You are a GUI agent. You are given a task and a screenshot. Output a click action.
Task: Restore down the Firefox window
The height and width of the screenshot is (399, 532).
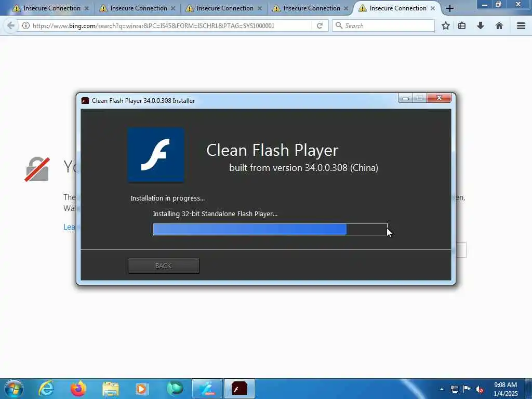tap(498, 5)
